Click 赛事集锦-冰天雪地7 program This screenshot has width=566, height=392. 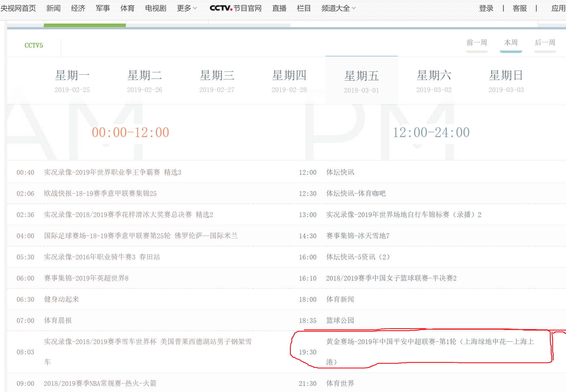pyautogui.click(x=358, y=236)
